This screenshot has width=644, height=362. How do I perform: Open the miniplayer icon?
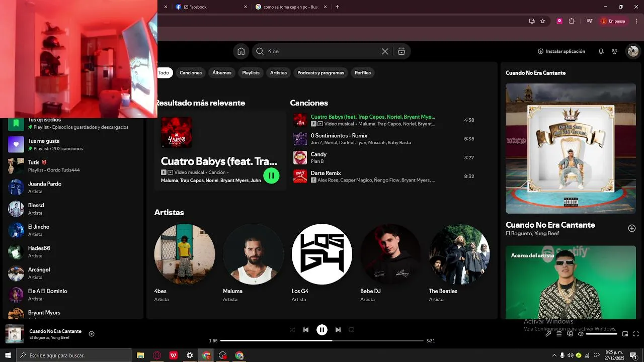[625, 334]
